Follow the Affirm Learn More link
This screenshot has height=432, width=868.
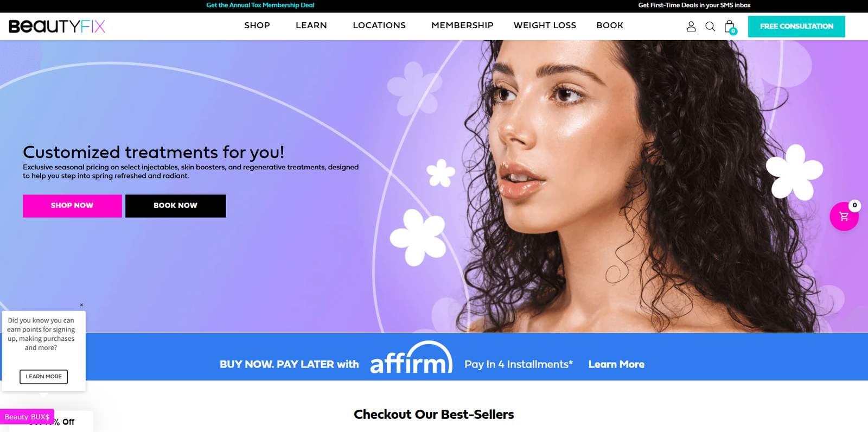pos(616,364)
